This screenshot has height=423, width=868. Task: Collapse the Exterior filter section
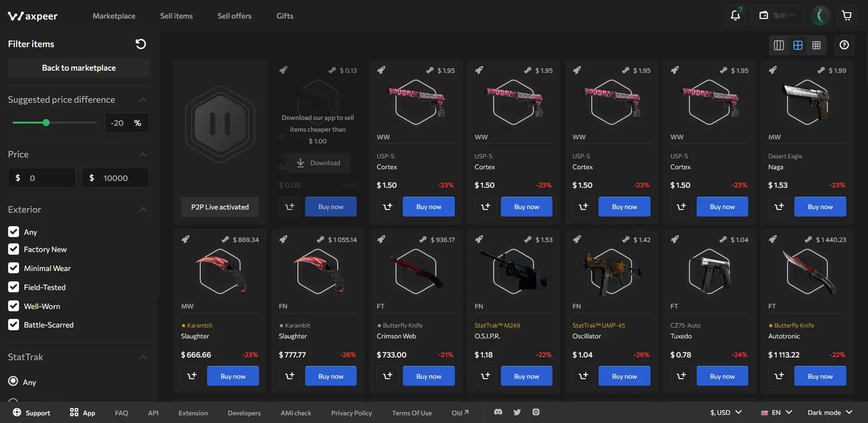(143, 209)
